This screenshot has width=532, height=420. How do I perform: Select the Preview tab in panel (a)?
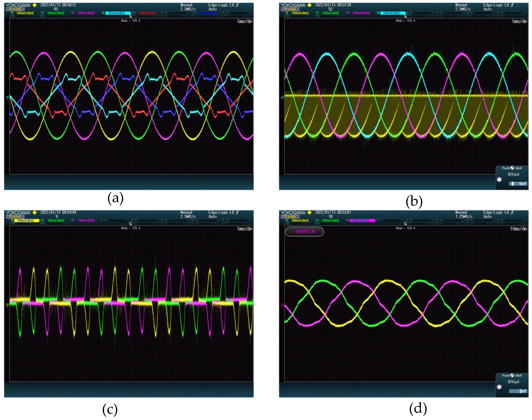15,9
